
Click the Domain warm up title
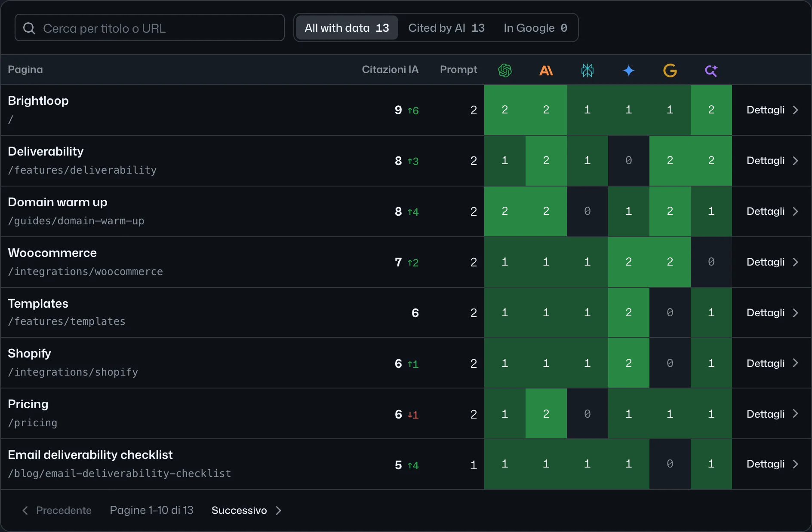(x=58, y=202)
